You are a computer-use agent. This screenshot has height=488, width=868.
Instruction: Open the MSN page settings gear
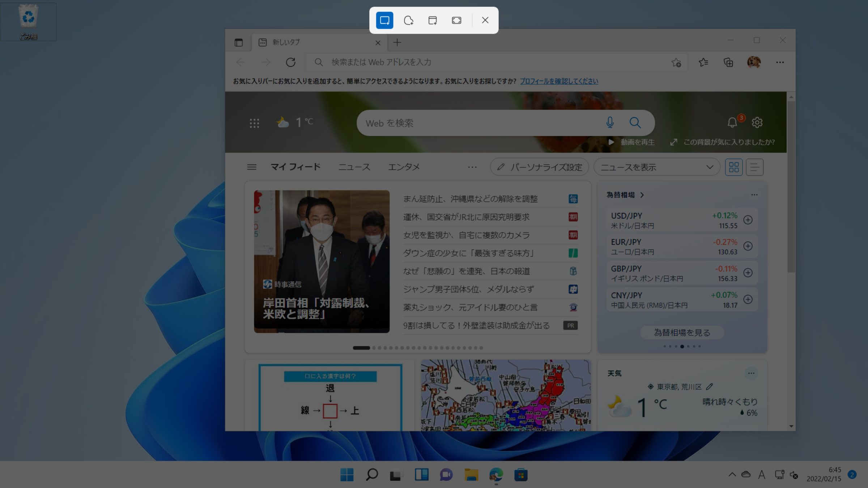tap(757, 123)
